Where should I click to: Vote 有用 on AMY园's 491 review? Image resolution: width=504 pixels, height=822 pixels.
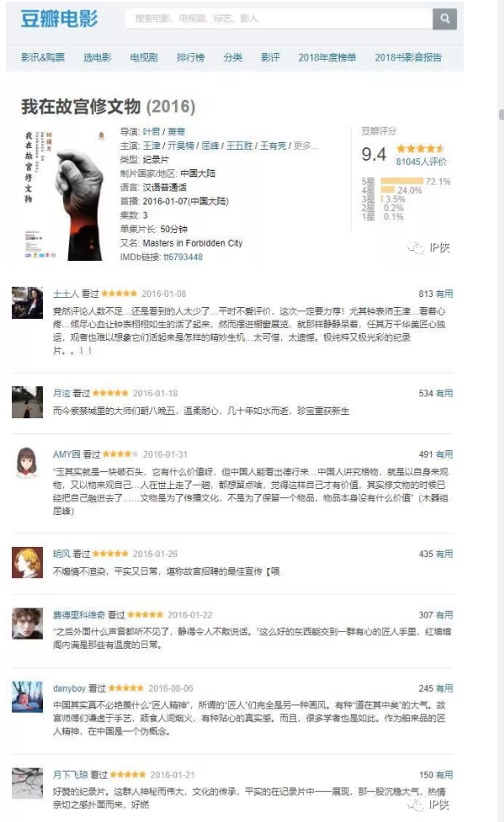(444, 454)
